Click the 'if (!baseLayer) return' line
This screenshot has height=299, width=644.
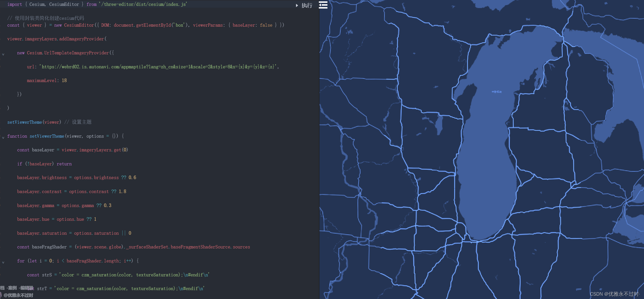pos(44,164)
